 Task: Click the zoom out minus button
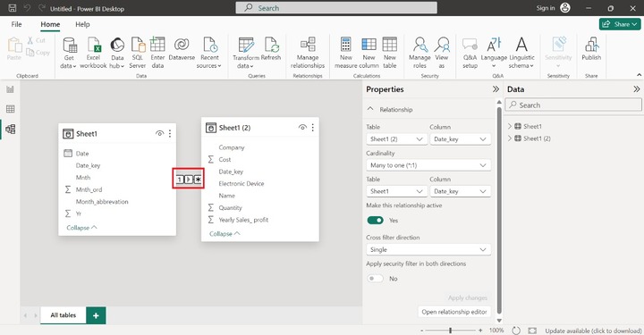[422, 331]
